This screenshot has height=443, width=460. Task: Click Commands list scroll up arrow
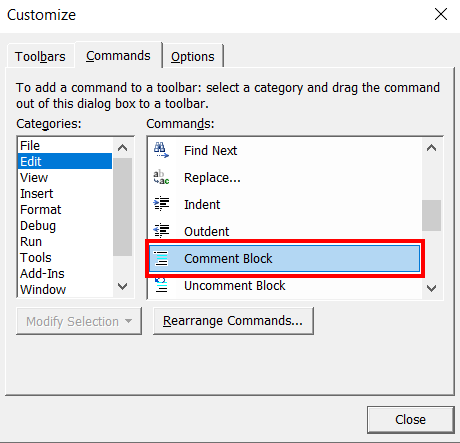coord(431,148)
